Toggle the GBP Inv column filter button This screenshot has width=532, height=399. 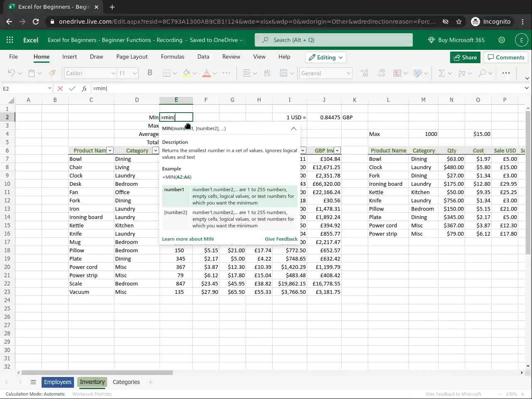[x=337, y=150]
